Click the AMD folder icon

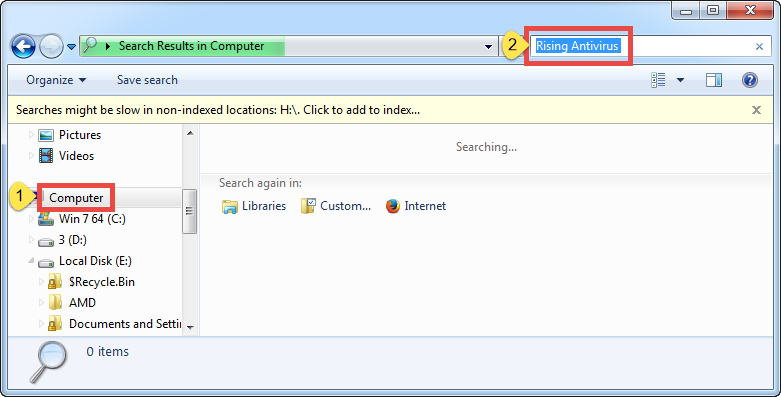coord(55,302)
